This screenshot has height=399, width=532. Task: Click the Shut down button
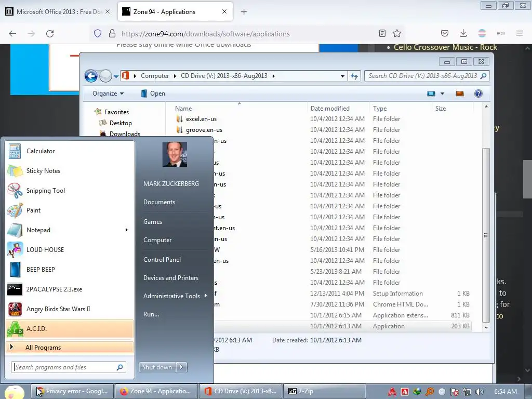[x=157, y=367]
